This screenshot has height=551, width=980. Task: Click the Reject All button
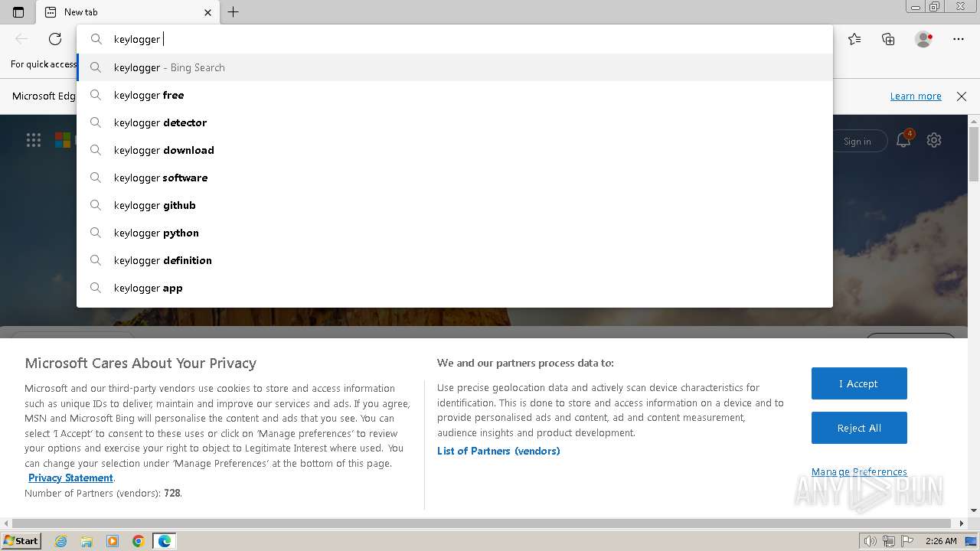(x=859, y=428)
